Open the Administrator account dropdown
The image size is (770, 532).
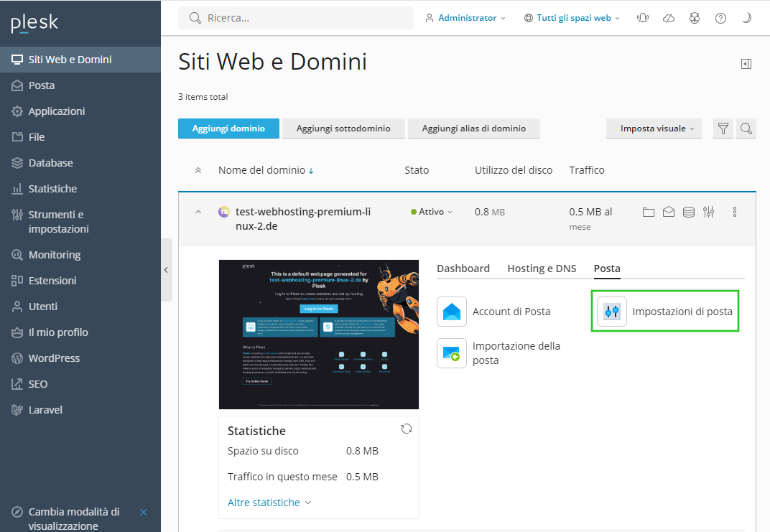(x=465, y=18)
